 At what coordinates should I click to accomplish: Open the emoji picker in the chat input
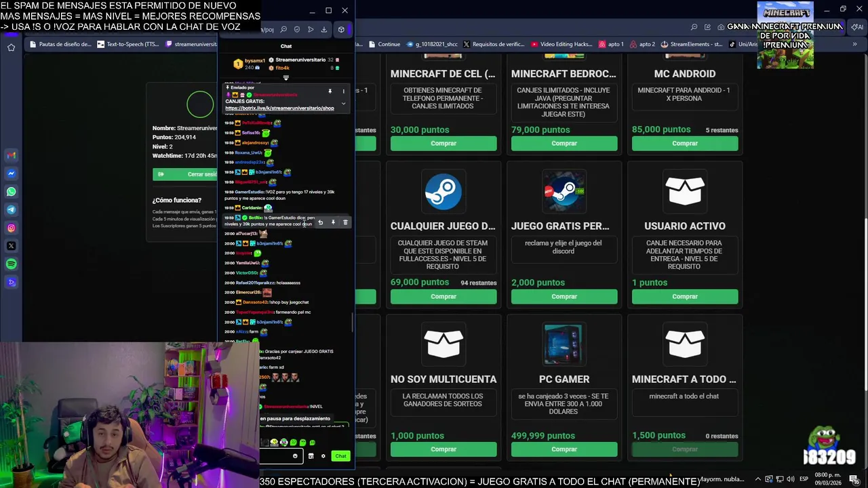tap(295, 456)
